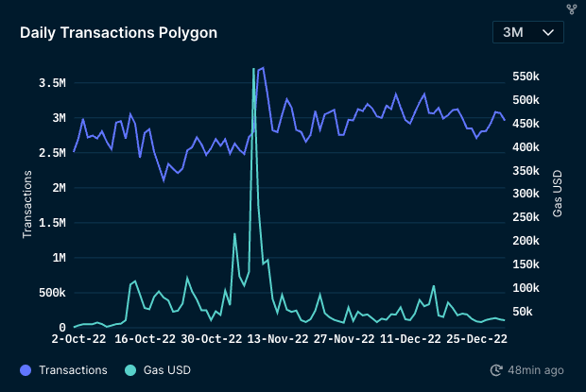This screenshot has width=586, height=392.
Task: Toggle the Transactions series legend label
Action: (73, 370)
